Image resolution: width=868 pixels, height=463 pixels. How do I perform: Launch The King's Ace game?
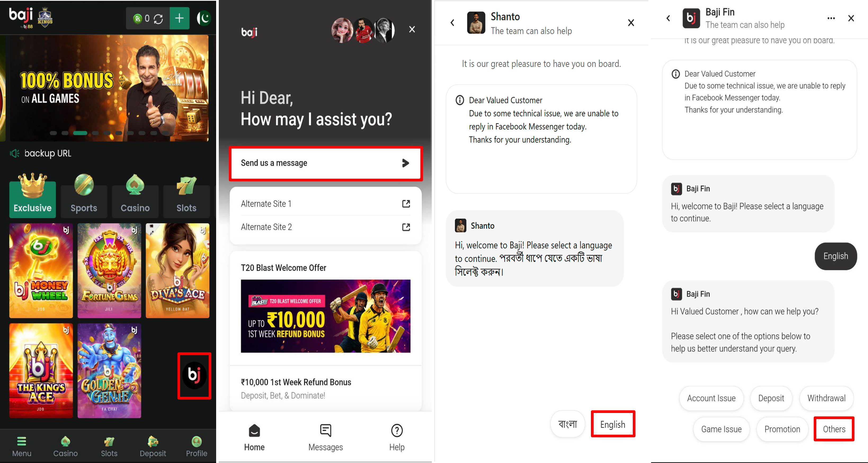41,371
